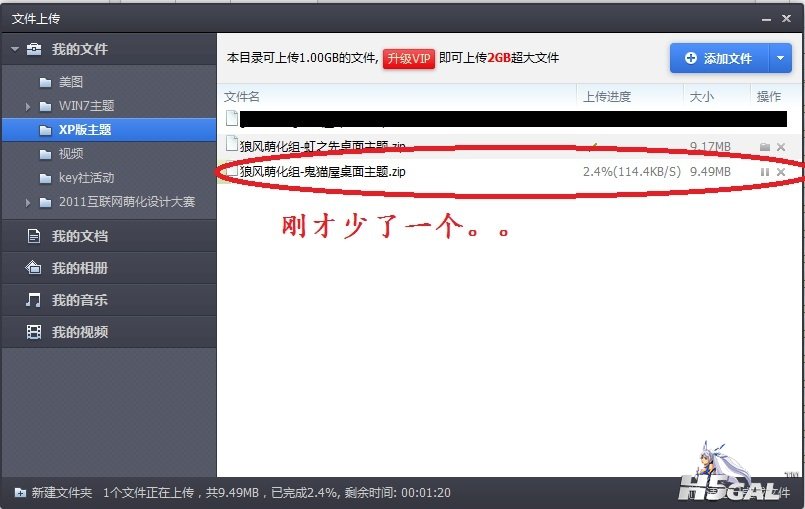The height and width of the screenshot is (509, 805).
Task: Close the 文件上传 window
Action: point(790,18)
